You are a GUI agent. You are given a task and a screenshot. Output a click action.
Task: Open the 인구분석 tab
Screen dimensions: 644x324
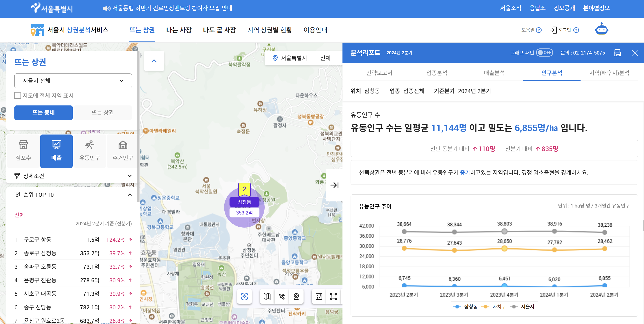point(552,73)
